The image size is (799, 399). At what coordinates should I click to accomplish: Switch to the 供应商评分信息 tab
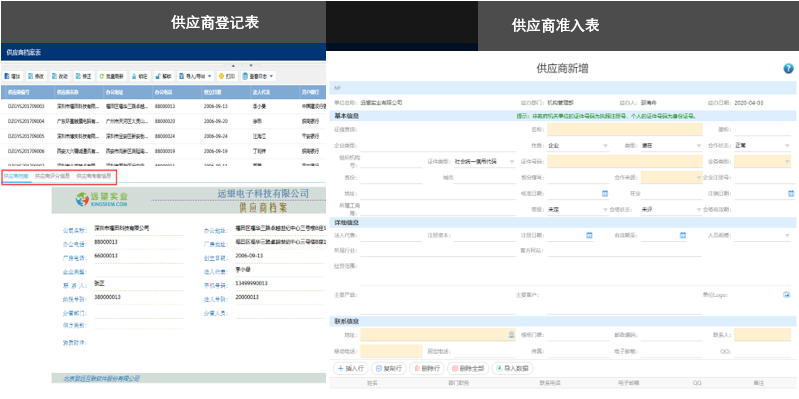click(x=52, y=176)
